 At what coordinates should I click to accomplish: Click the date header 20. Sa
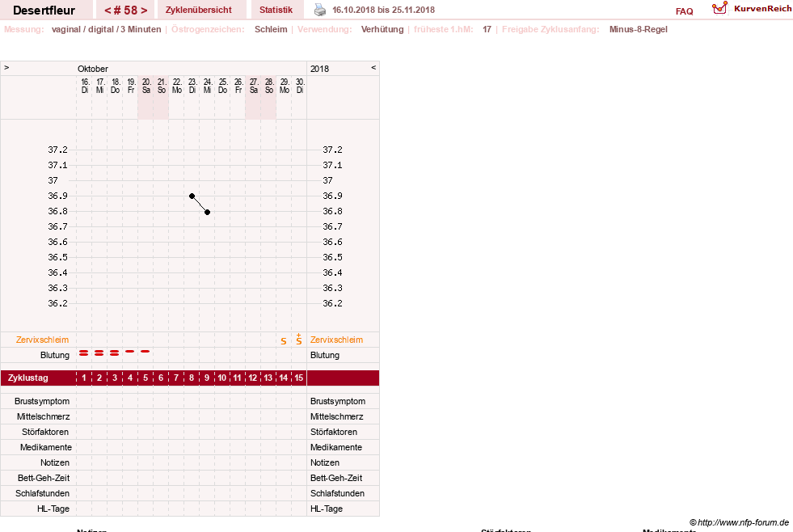[x=146, y=86]
